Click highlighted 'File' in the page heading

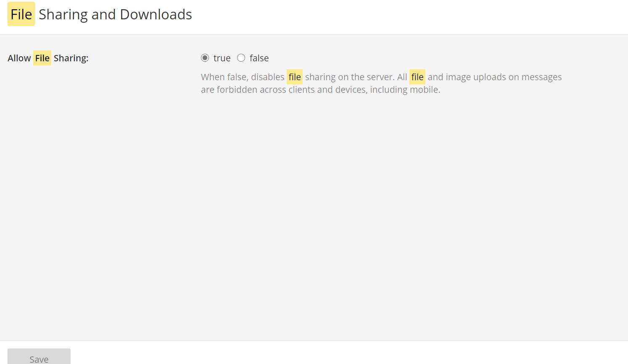click(21, 14)
